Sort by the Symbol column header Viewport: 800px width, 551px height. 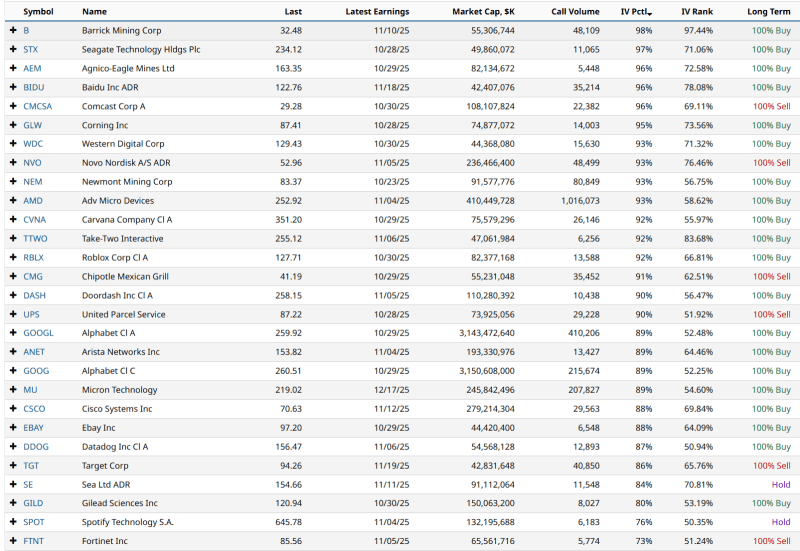[x=38, y=12]
